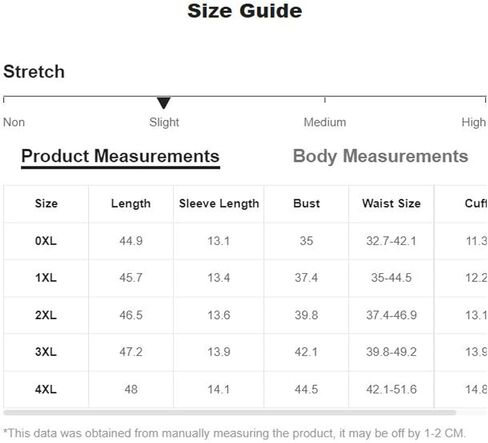Select the 4XL size row
This screenshot has height=443, width=488.
pos(245,389)
